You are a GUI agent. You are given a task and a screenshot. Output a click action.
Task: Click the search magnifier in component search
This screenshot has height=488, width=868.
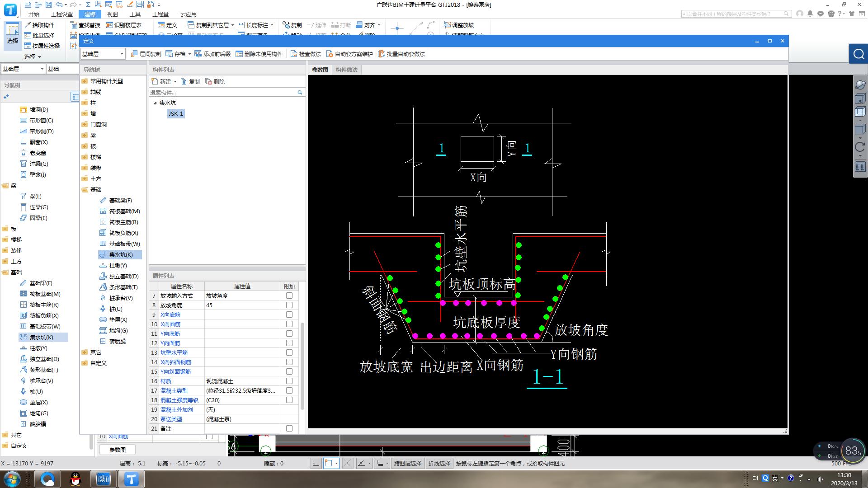pos(300,92)
